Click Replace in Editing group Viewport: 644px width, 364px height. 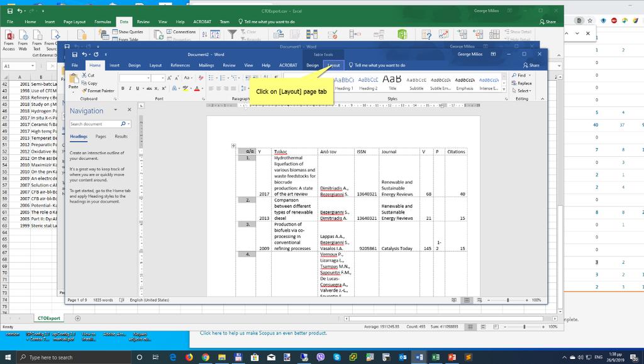pyautogui.click(x=521, y=83)
